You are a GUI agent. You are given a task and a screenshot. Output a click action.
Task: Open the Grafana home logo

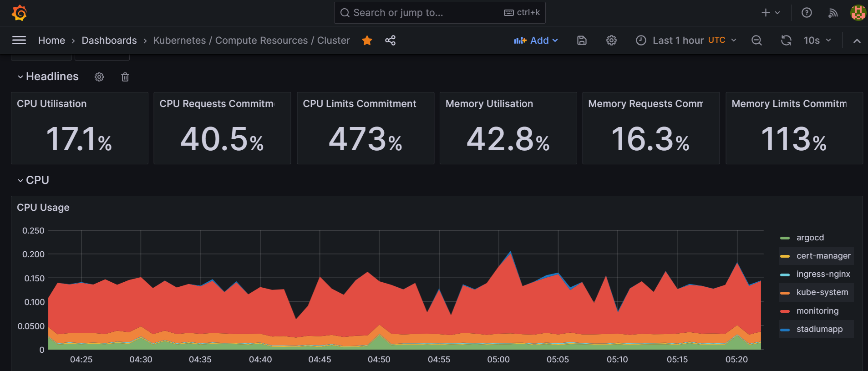pos(19,13)
